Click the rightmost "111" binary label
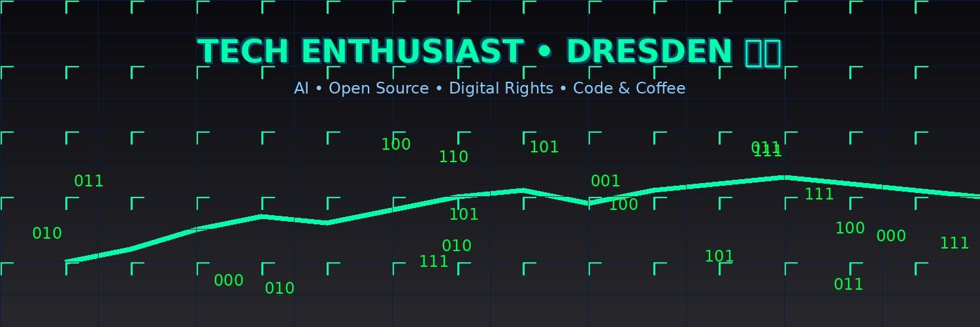 pos(954,243)
